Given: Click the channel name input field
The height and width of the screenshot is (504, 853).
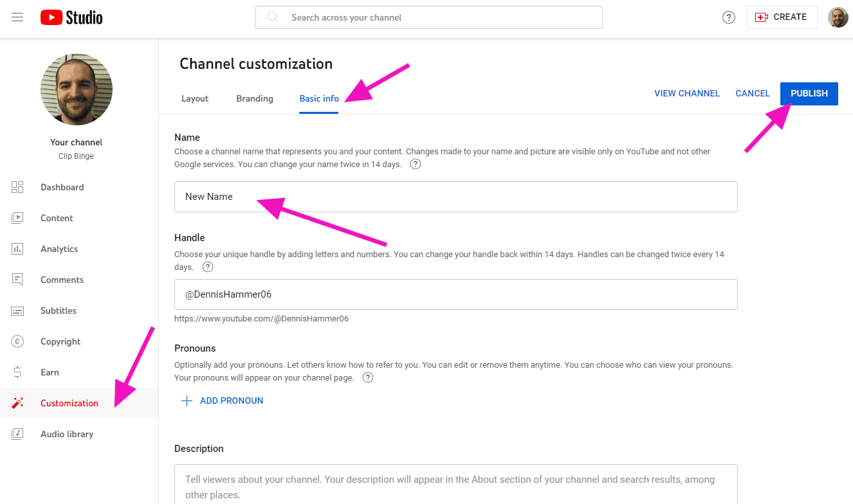Looking at the screenshot, I should [456, 197].
